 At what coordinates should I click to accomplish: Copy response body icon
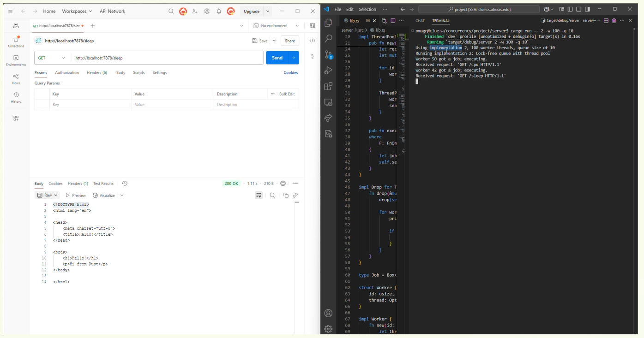click(286, 196)
